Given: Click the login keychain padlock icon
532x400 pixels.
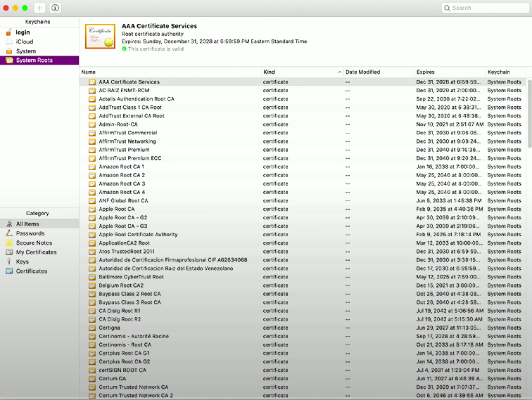Looking at the screenshot, I should coord(9,32).
